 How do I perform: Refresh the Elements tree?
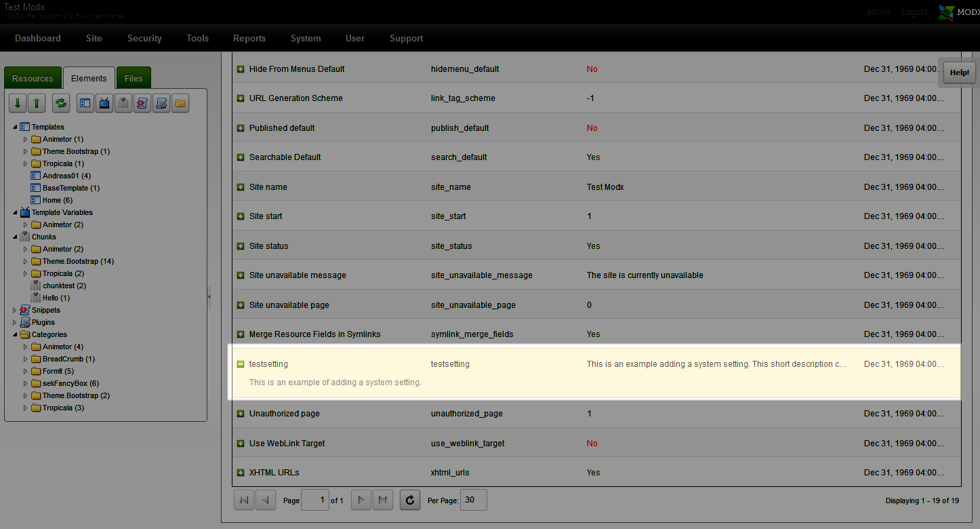click(62, 103)
